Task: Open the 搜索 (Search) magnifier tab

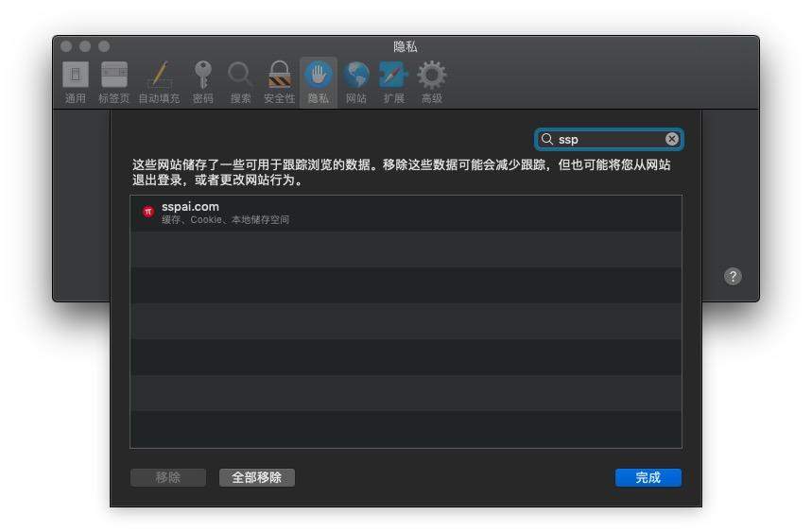Action: pos(240,82)
